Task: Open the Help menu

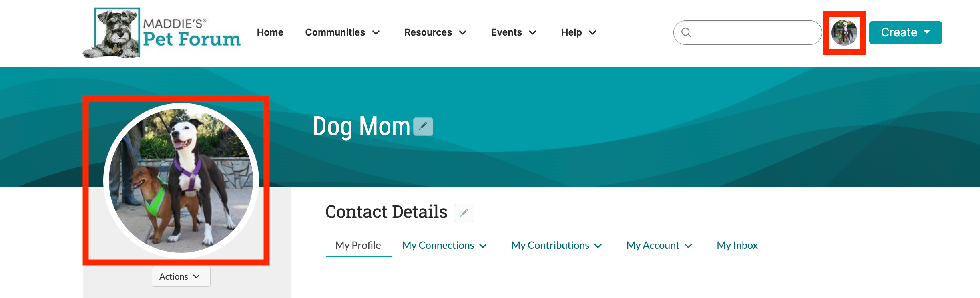Action: [578, 32]
